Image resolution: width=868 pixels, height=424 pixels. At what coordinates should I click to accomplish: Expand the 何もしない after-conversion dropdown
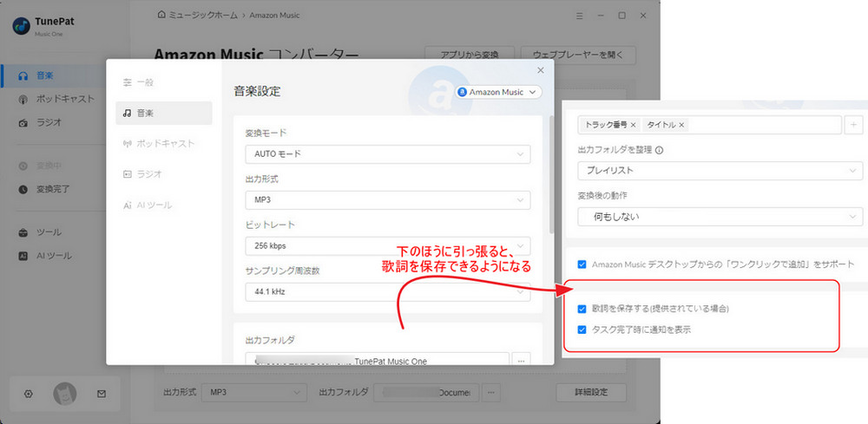tap(720, 217)
